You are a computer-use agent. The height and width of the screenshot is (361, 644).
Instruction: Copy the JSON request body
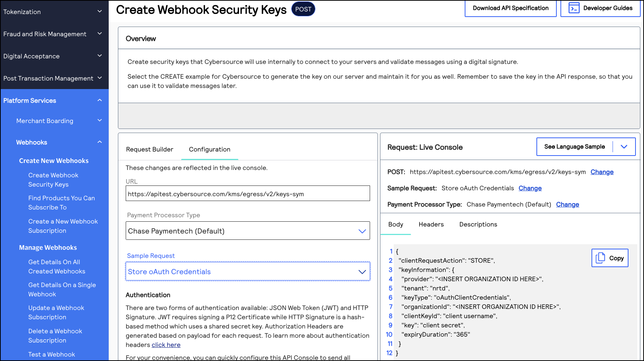[x=610, y=258]
